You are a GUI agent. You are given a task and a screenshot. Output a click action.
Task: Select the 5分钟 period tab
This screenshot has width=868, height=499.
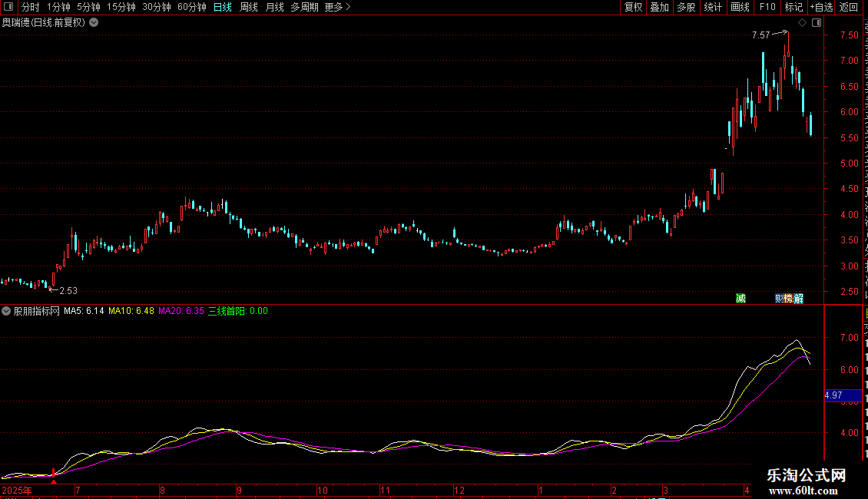click(x=88, y=7)
